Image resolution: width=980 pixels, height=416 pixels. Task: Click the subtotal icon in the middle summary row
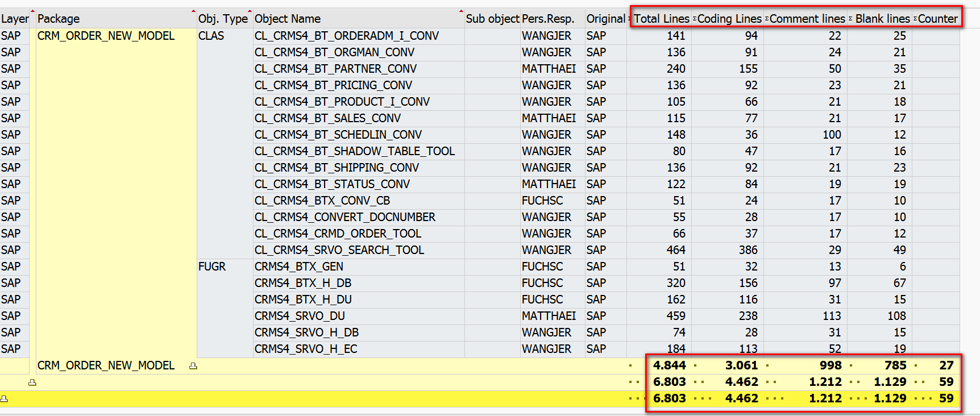pyautogui.click(x=32, y=382)
